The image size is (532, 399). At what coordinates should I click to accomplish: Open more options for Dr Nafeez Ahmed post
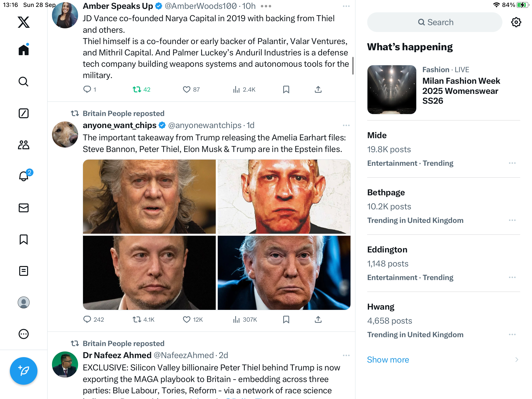coord(346,355)
